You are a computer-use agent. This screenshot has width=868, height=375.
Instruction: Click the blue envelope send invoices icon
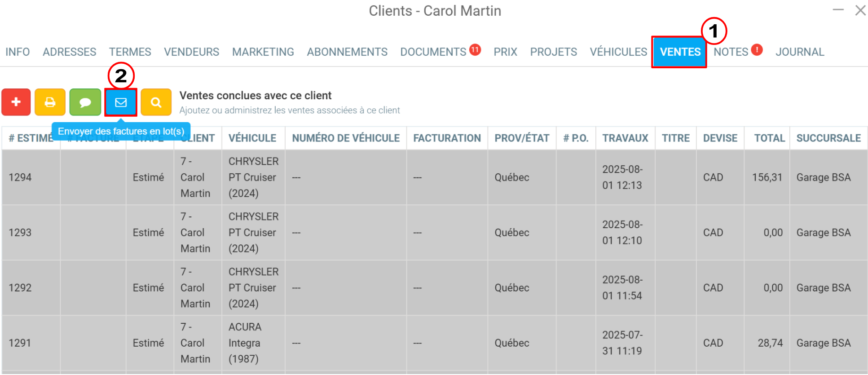121,102
